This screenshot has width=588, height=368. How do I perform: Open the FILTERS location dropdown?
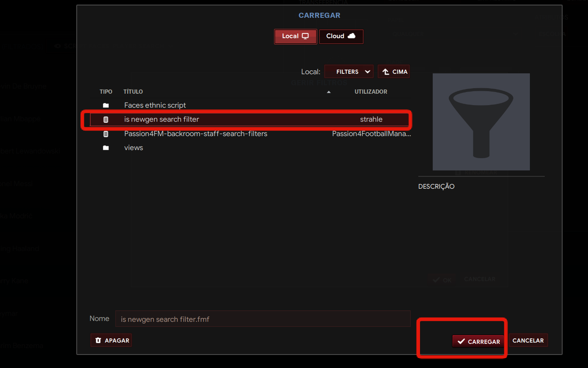click(x=349, y=72)
